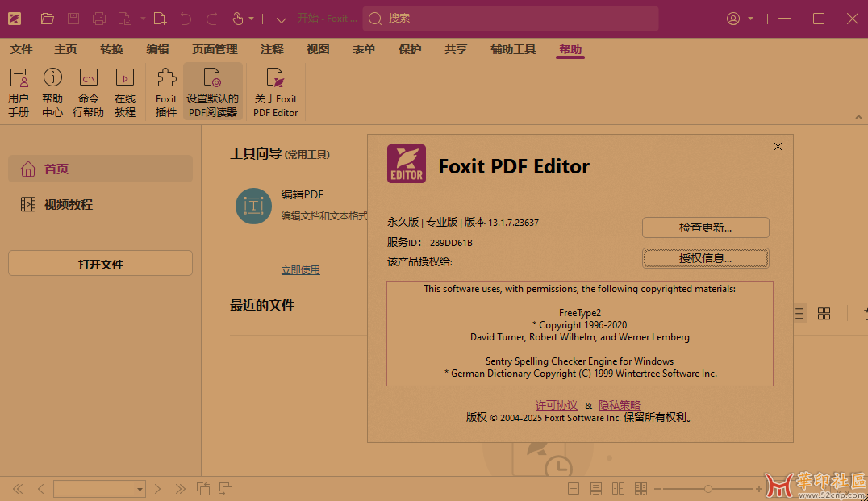The height and width of the screenshot is (501, 868).
Task: Switch to list view of recent files
Action: (x=799, y=314)
